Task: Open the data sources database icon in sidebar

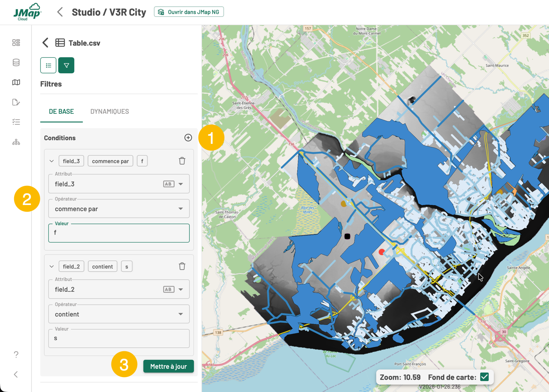Action: (16, 63)
